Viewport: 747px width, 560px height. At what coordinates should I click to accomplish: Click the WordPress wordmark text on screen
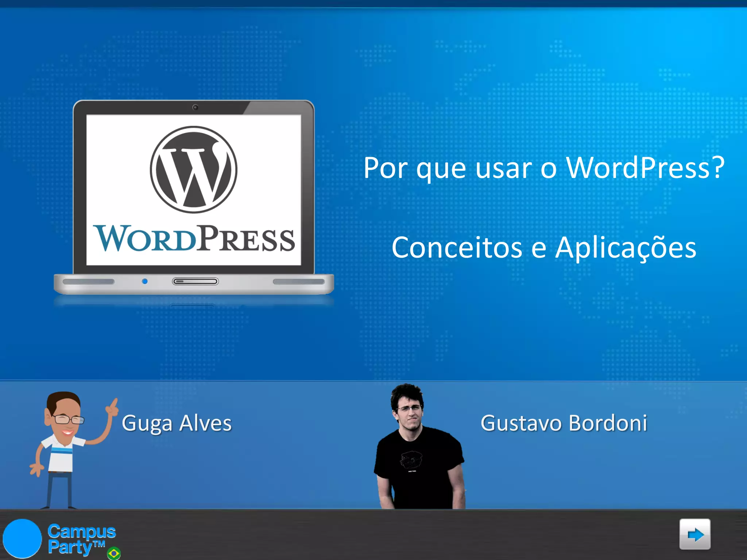(x=194, y=239)
